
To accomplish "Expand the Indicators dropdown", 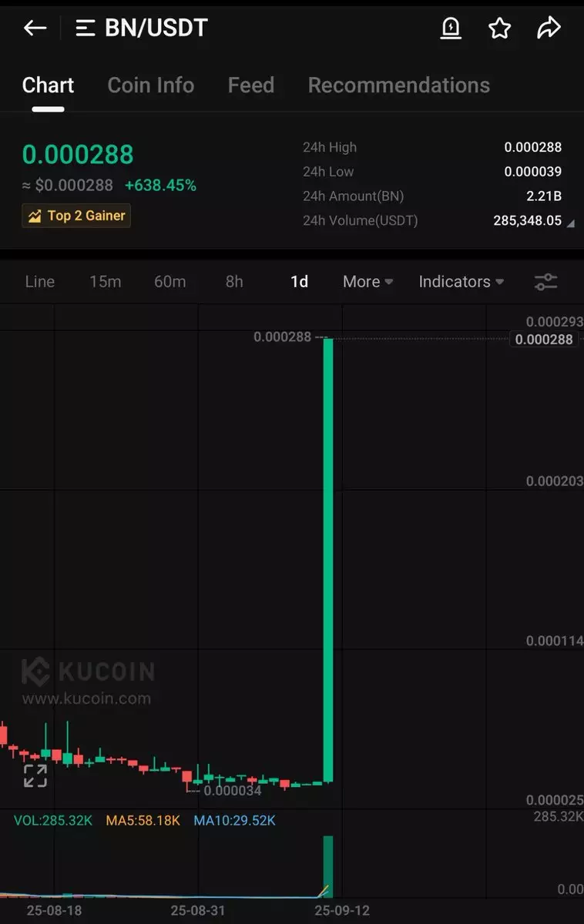I will [x=461, y=282].
